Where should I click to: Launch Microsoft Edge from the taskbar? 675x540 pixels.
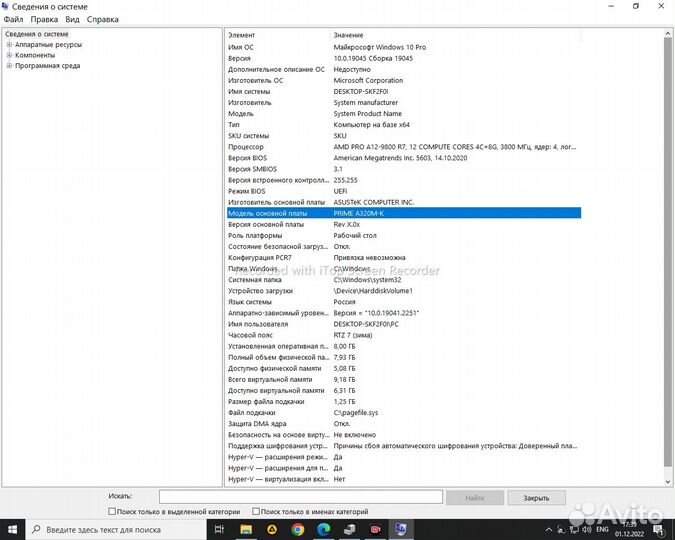pyautogui.click(x=323, y=529)
